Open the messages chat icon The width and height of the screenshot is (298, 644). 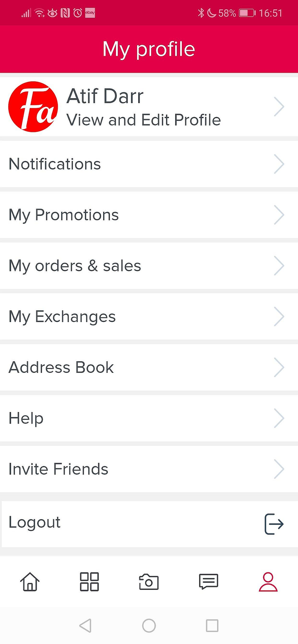208,581
